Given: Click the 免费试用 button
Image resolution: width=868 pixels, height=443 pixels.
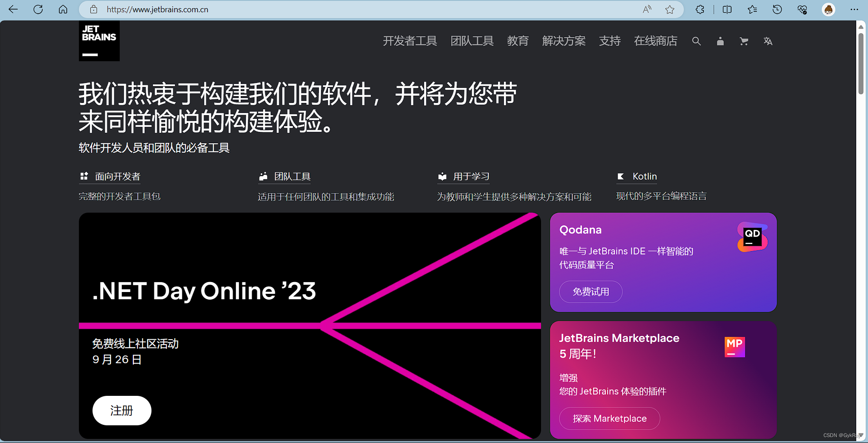Looking at the screenshot, I should click(x=591, y=292).
